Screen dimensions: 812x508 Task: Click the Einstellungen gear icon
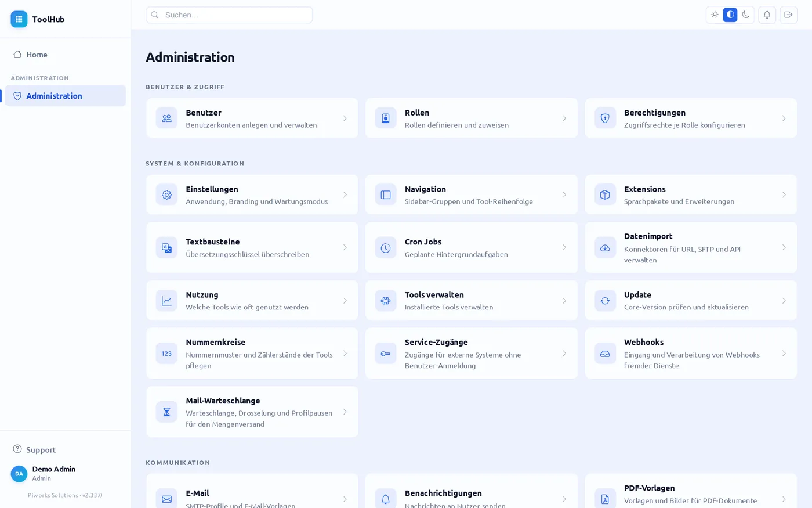[x=166, y=195]
